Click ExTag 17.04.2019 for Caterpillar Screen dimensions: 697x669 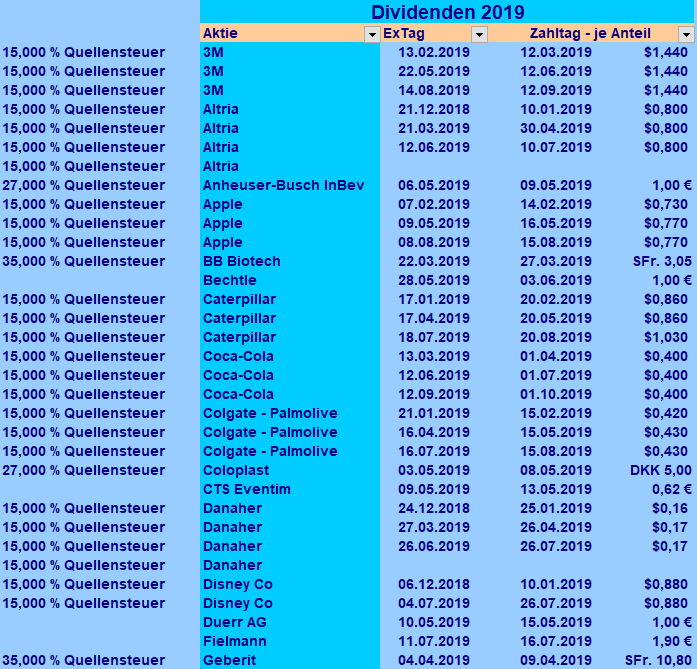tap(433, 318)
